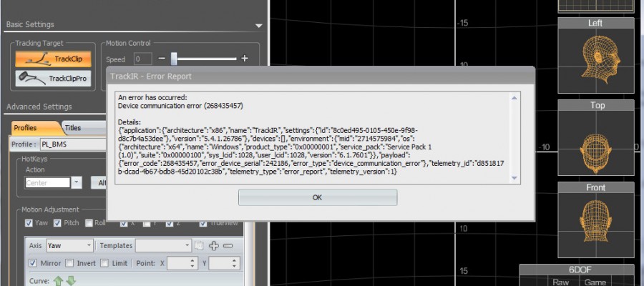644x286 pixels.
Task: Lower the curve with green down arrow
Action: click(x=71, y=281)
